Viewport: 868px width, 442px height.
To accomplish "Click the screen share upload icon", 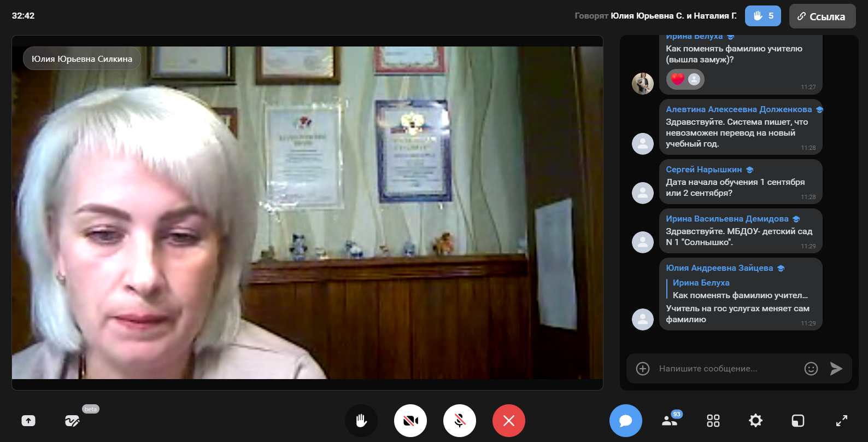I will coord(28,421).
